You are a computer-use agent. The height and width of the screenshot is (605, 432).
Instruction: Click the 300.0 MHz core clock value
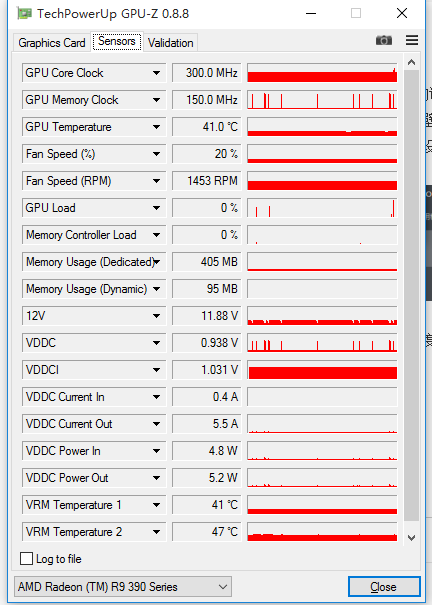pyautogui.click(x=206, y=73)
